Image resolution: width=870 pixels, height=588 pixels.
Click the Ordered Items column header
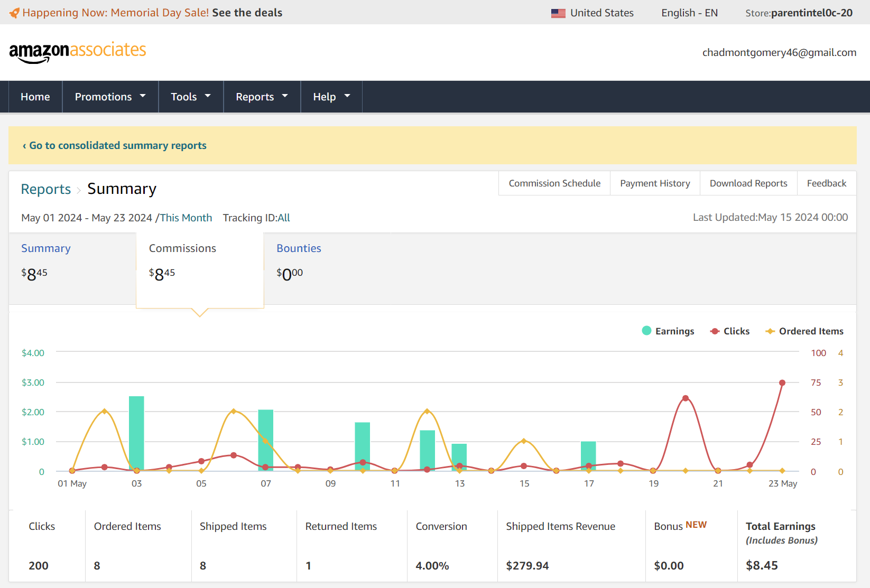127,526
